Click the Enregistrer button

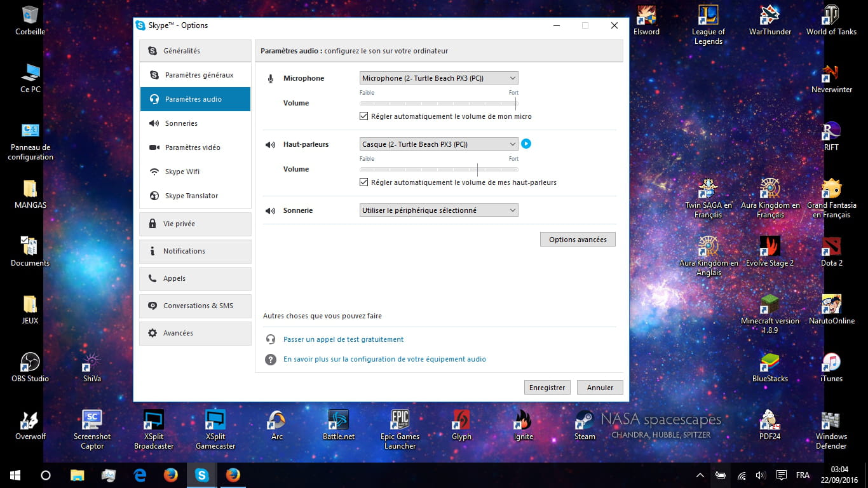tap(547, 388)
